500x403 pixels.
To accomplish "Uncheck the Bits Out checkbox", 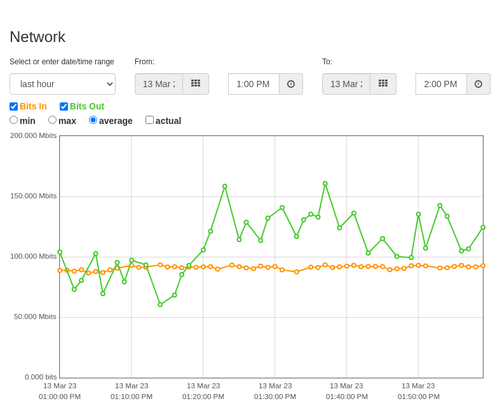I will point(64,106).
